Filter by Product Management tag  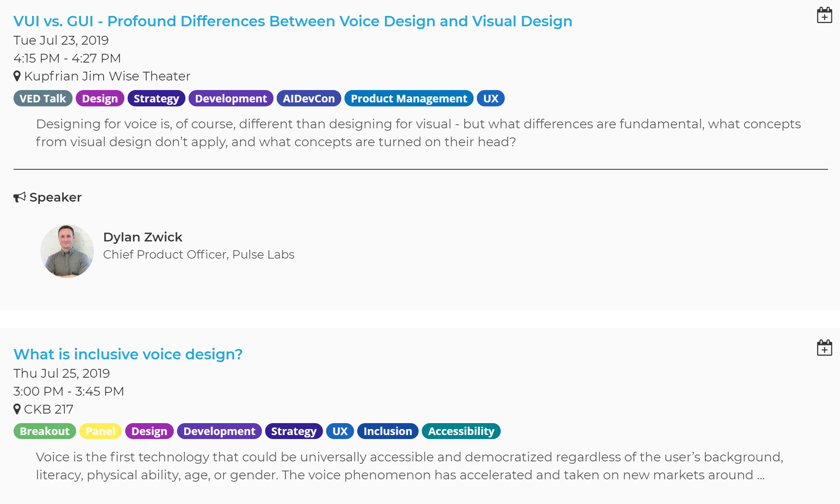409,98
